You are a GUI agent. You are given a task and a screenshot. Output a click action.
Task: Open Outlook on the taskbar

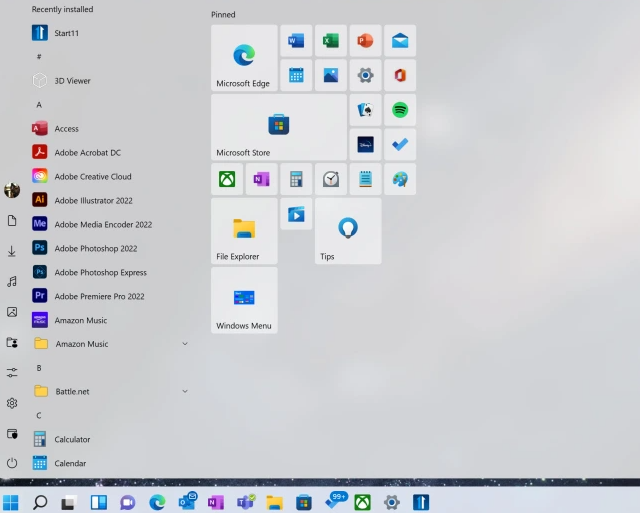(x=187, y=502)
